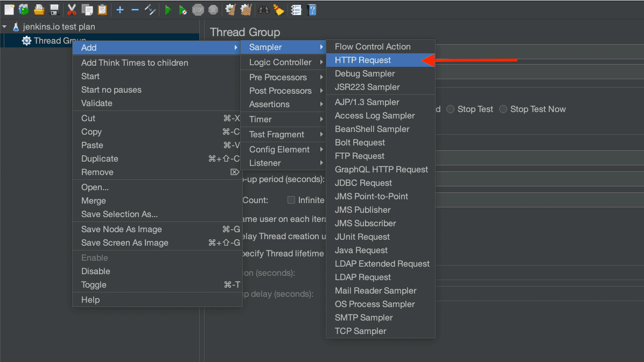Viewport: 644px width, 362px height.
Task: Tick the Infinite loop count checkbox
Action: tap(291, 200)
